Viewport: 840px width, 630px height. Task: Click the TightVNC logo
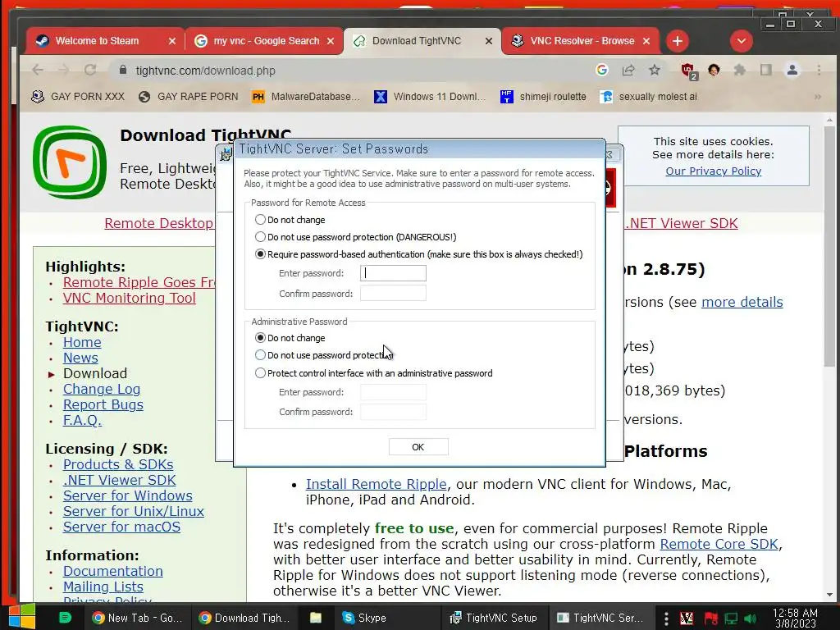coord(70,162)
